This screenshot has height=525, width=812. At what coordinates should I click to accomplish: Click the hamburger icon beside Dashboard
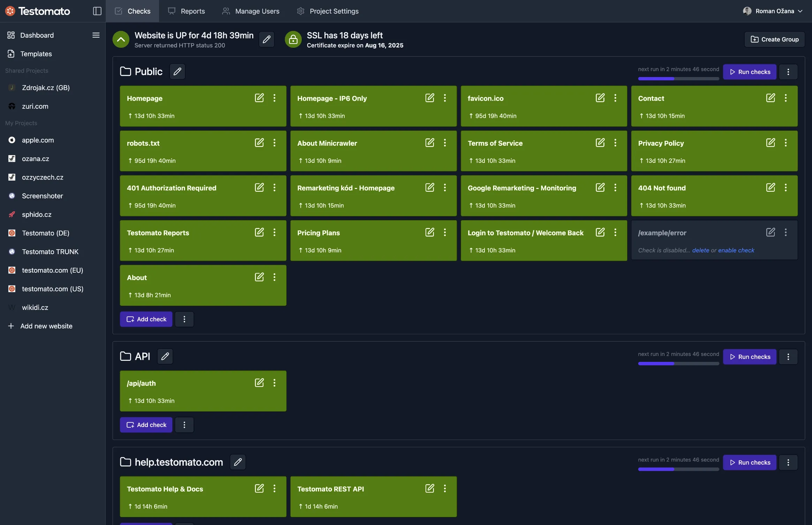(95, 35)
